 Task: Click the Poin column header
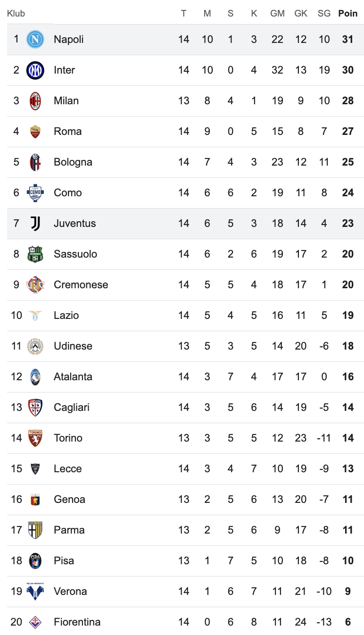pyautogui.click(x=348, y=13)
